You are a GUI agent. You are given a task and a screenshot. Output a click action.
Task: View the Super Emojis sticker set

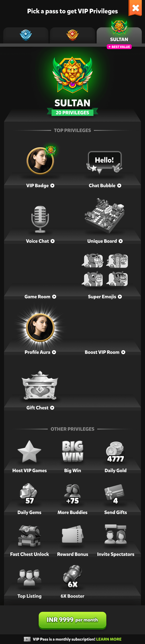105,270
